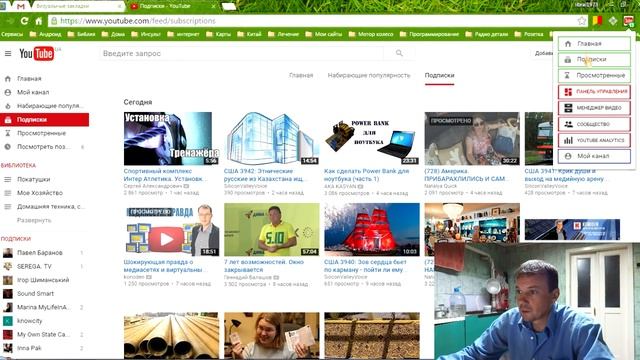Switch to the Gmail browser tab
The height and width of the screenshot is (360, 640).
[x=20, y=6]
